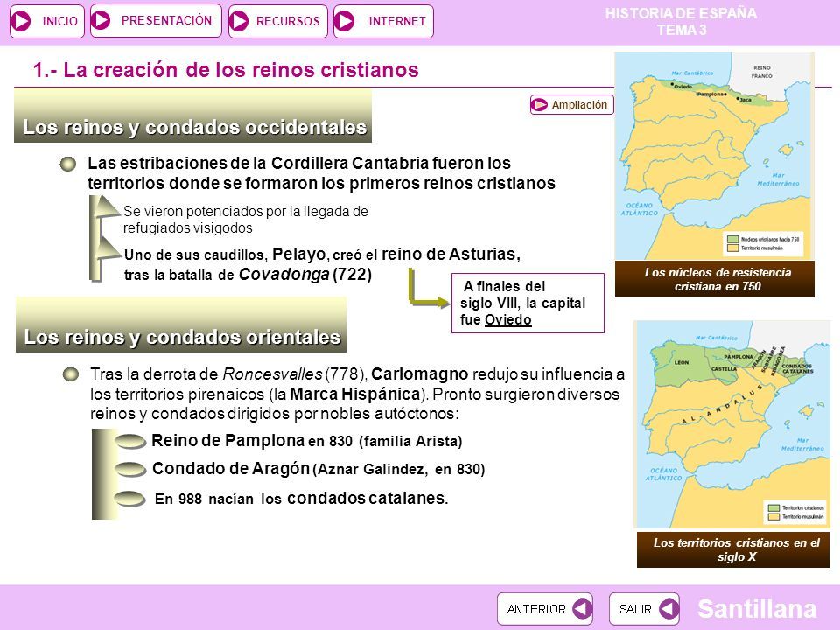This screenshot has width=840, height=630.
Task: Click flag marker beside 'Uno de sus caudillos'
Action: pos(107,248)
